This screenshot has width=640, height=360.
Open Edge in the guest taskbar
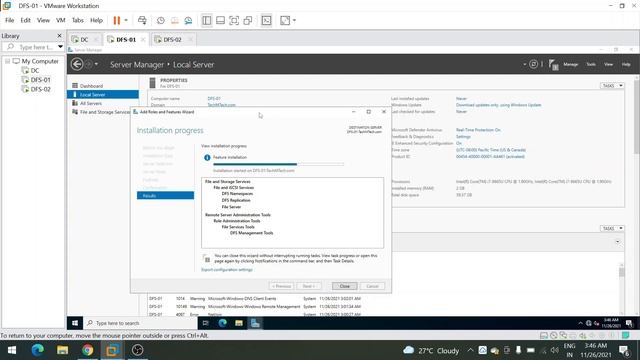point(222,323)
